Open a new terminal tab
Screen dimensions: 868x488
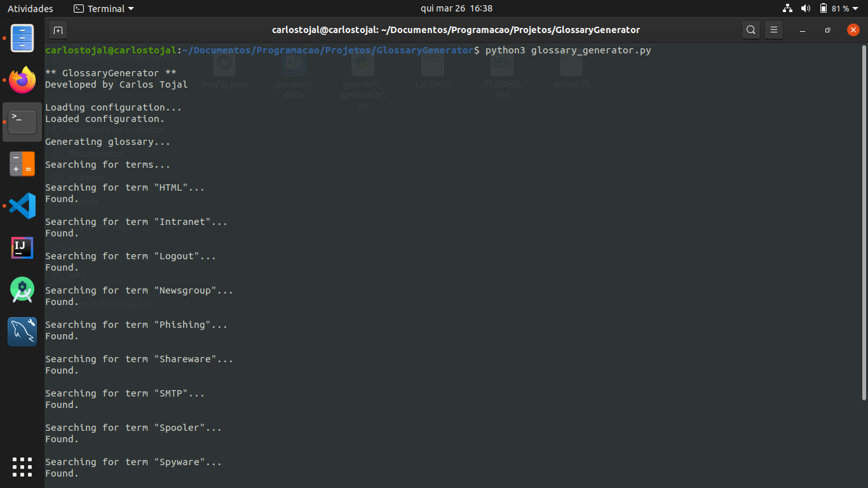[x=58, y=30]
